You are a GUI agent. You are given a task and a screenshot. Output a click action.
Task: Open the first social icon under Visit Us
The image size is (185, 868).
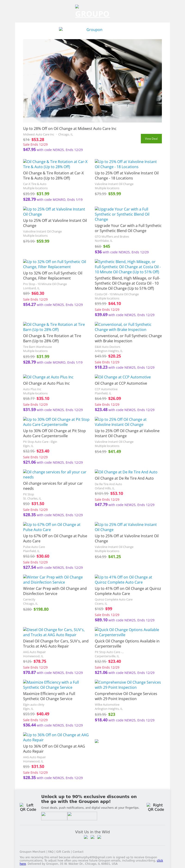[86, 837]
